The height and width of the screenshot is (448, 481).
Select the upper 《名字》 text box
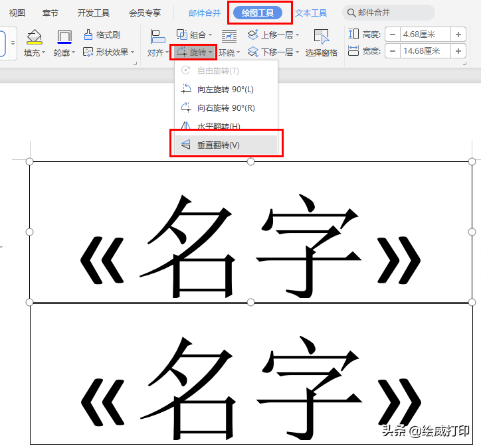[x=250, y=232]
